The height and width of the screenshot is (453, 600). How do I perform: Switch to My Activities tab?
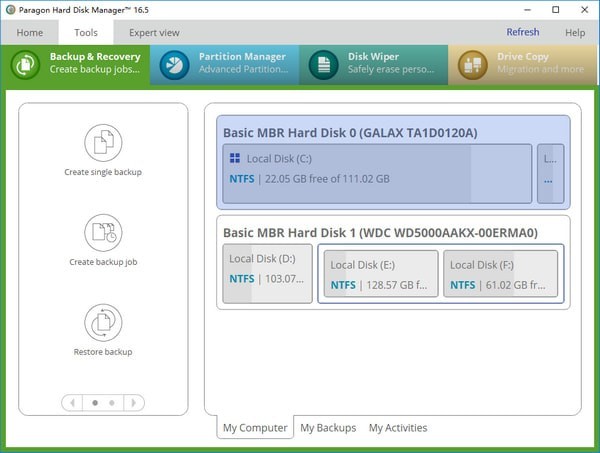click(398, 427)
